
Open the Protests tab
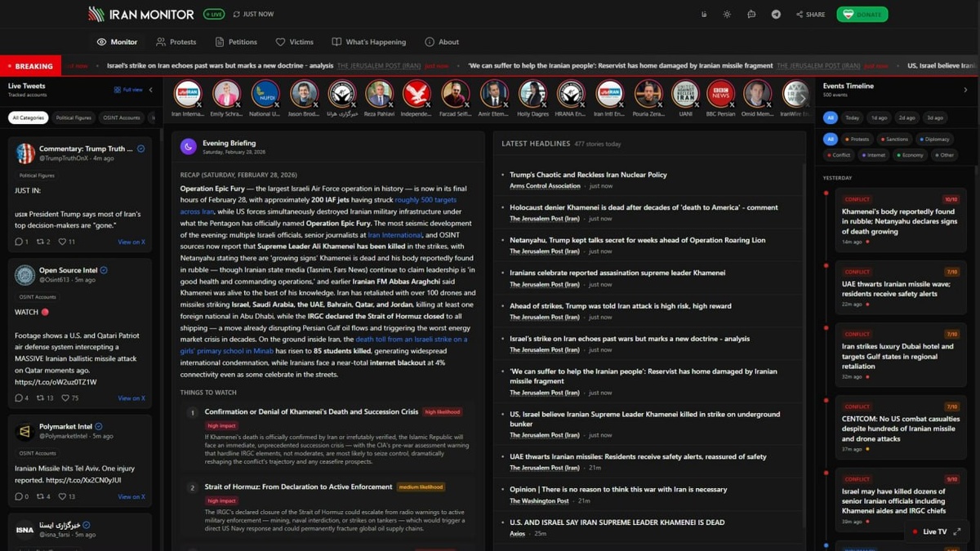pos(176,42)
